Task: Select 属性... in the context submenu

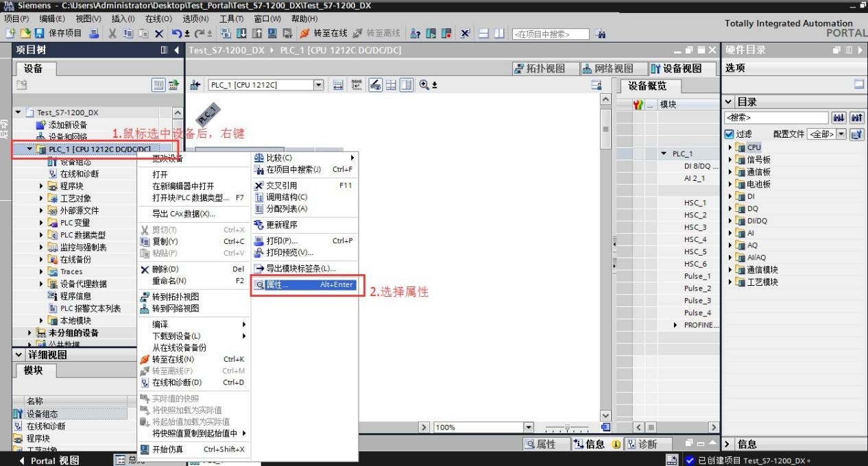Action: (x=305, y=284)
